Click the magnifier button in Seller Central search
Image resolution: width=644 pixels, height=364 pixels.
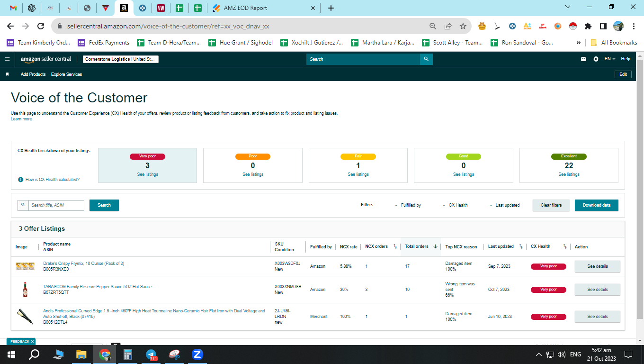click(x=426, y=59)
